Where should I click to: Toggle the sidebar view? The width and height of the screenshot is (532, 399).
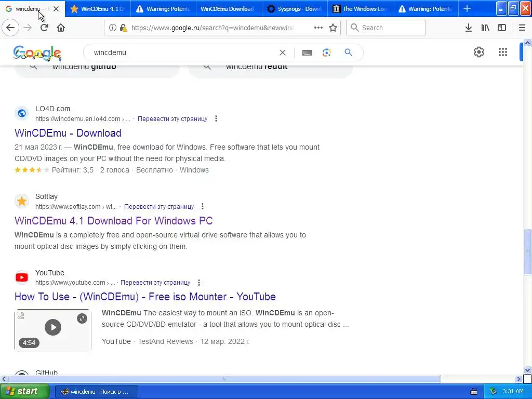click(502, 28)
